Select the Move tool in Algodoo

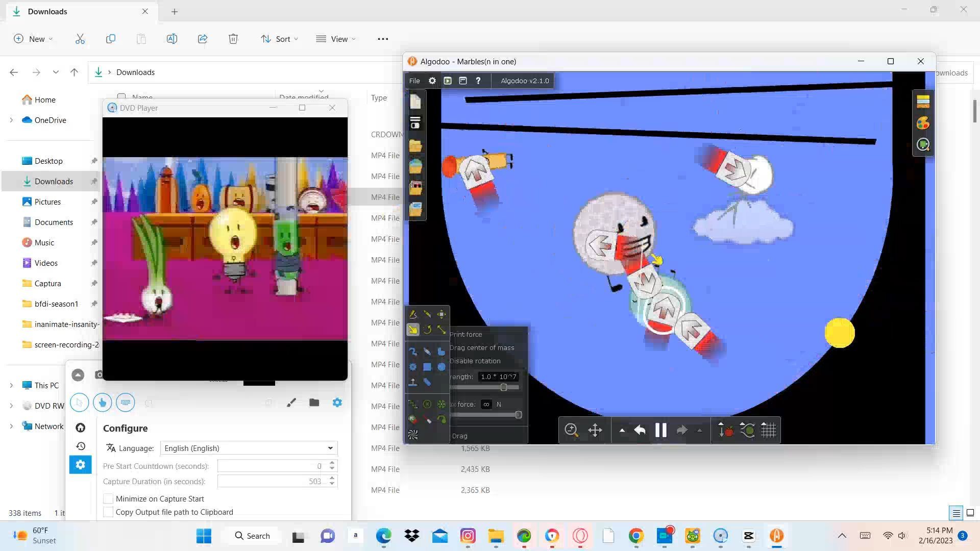point(442,314)
